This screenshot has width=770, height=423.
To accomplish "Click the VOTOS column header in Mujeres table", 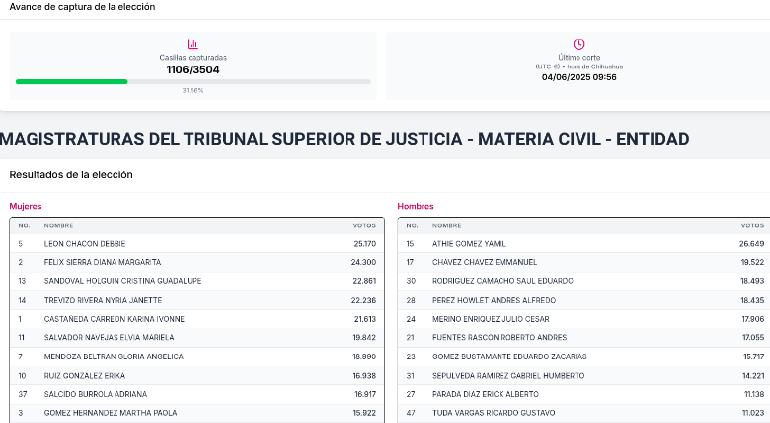I will point(364,226).
